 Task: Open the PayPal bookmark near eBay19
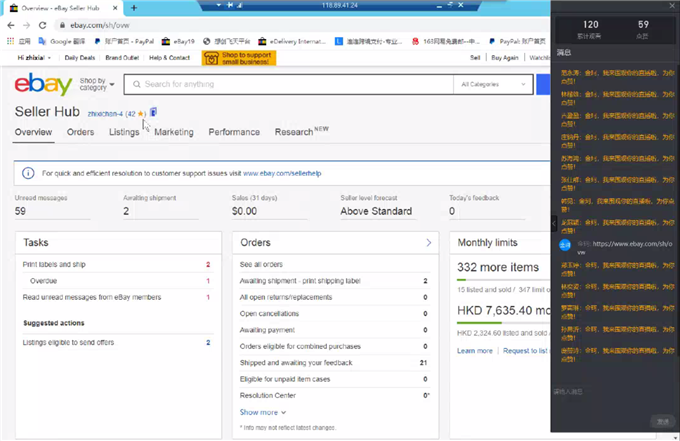[x=124, y=41]
